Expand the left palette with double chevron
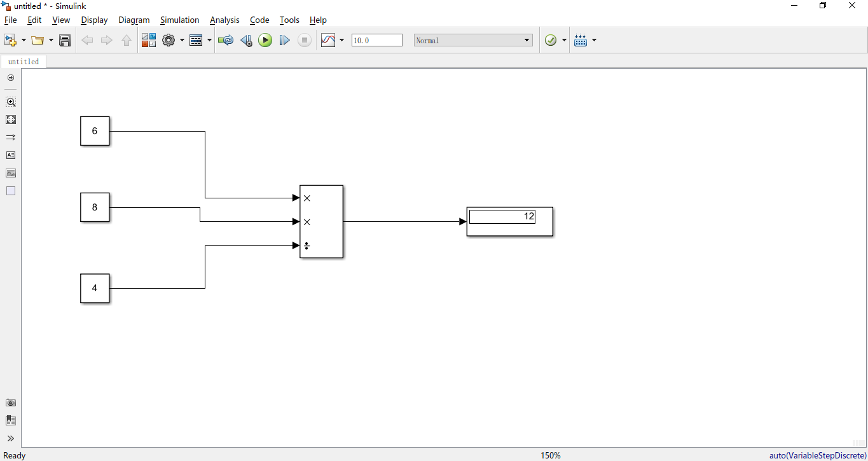Viewport: 868px width, 461px height. pyautogui.click(x=11, y=438)
